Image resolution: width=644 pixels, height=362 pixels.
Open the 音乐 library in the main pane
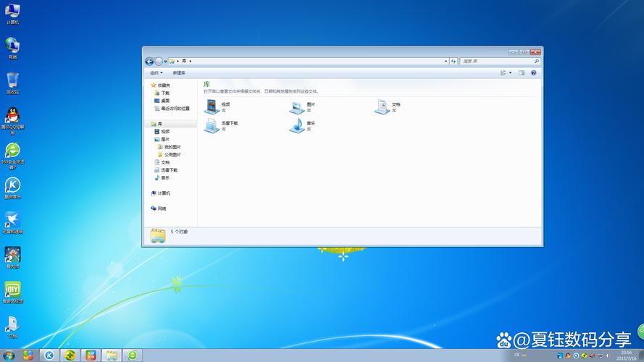click(x=297, y=126)
